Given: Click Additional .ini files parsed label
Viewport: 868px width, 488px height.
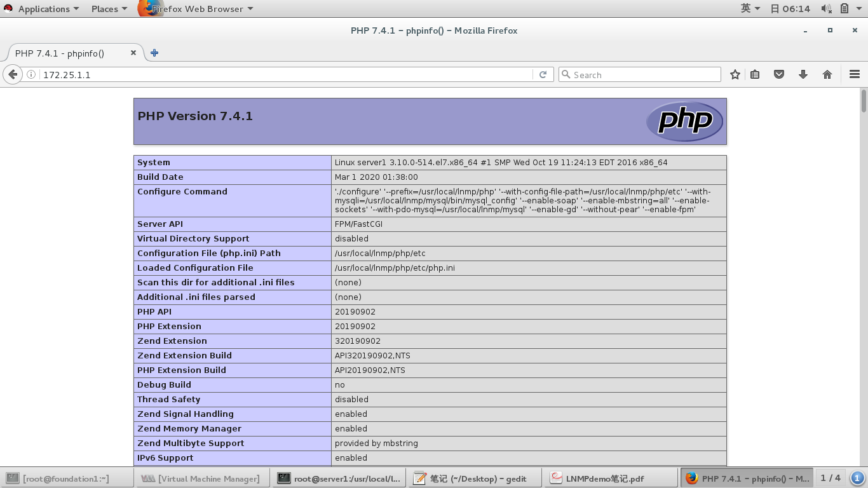Looking at the screenshot, I should (x=196, y=297).
